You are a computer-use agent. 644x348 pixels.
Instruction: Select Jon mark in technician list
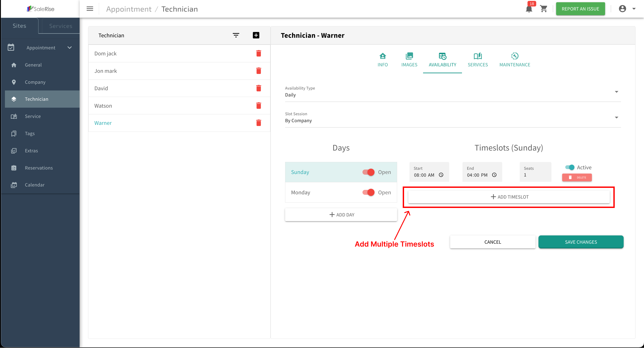(x=106, y=71)
